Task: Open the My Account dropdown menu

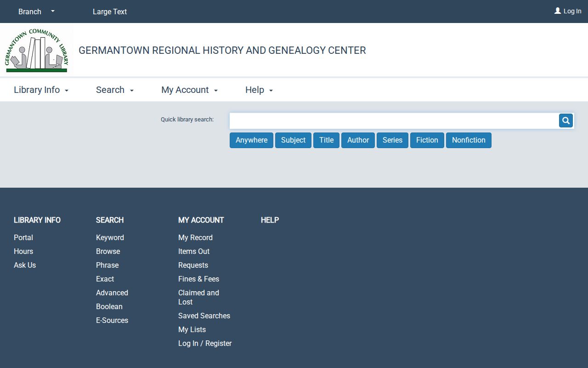Action: pyautogui.click(x=189, y=90)
